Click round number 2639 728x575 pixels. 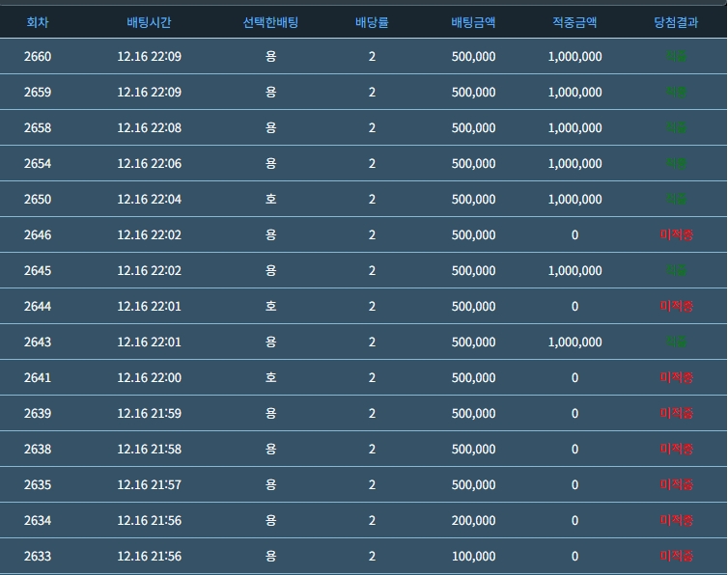click(38, 414)
